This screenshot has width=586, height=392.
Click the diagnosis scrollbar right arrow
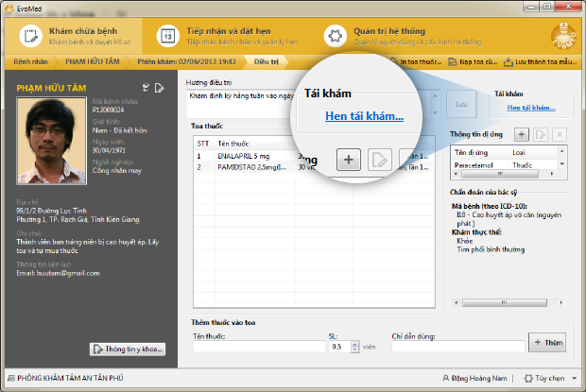(561, 302)
